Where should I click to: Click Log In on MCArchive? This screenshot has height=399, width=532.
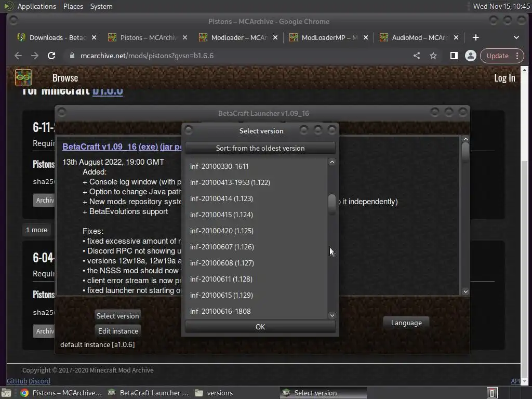pyautogui.click(x=504, y=78)
